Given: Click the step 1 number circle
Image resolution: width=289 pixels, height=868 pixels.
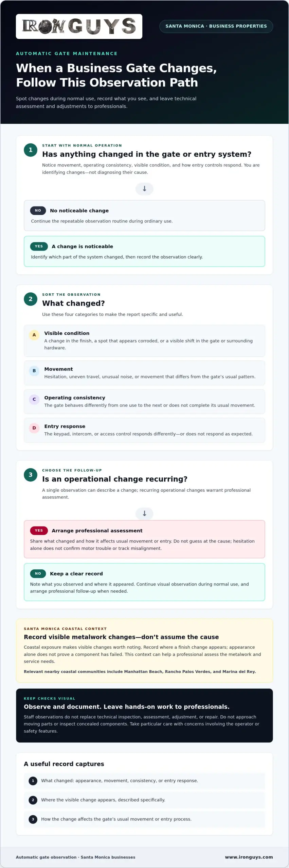Looking at the screenshot, I should point(31,150).
